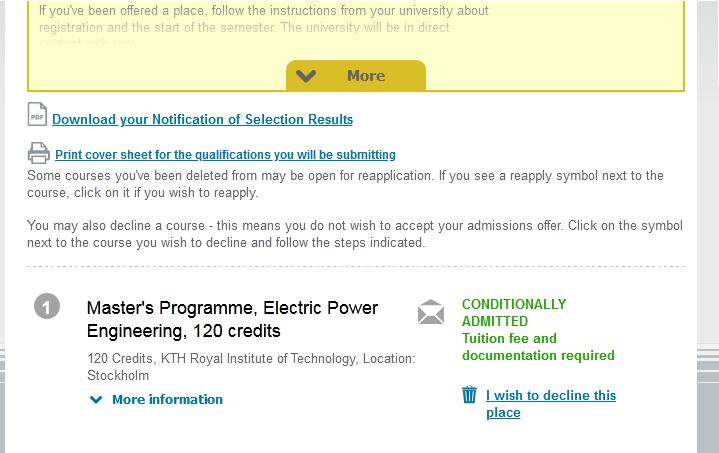
Task: Click Tuition fee and documentation required text
Action: (x=538, y=347)
